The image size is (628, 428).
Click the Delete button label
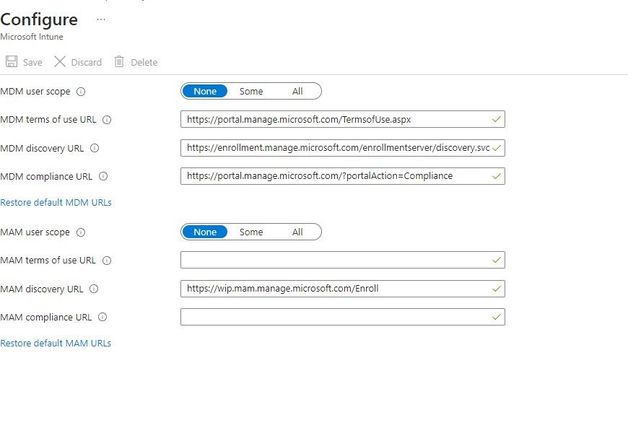(144, 62)
